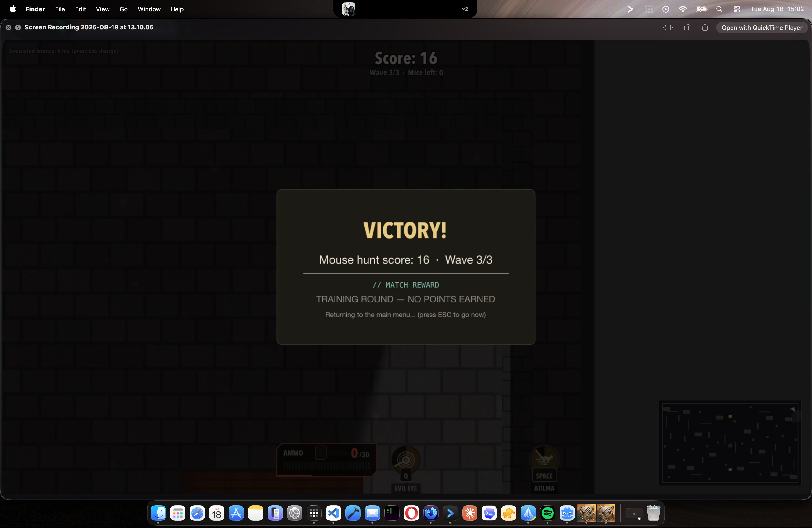This screenshot has height=528, width=812.
Task: Open the yellow elephant database app in Dock
Action: point(508,513)
